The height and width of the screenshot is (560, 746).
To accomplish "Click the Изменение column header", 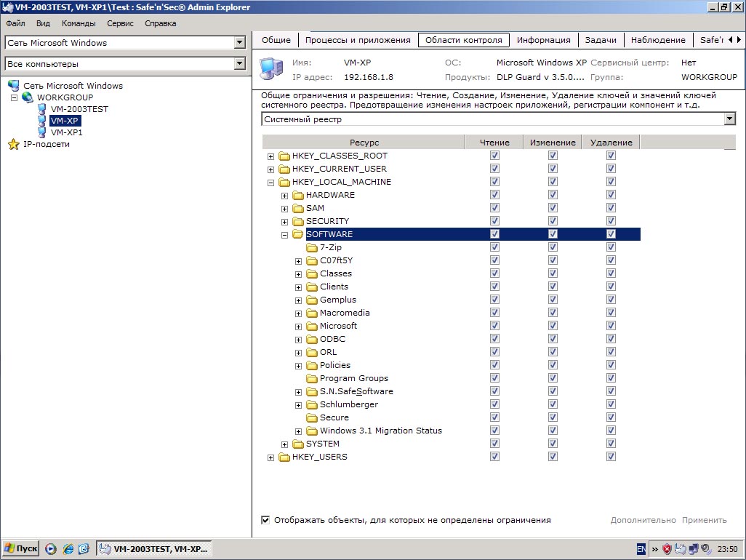I will click(x=553, y=143).
